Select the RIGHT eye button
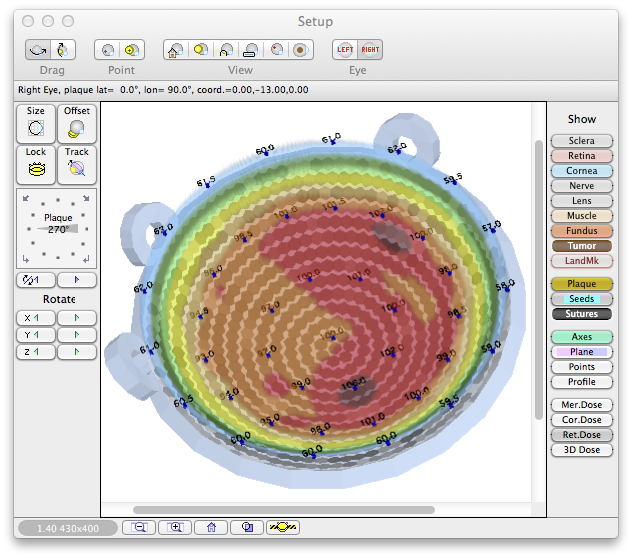Image resolution: width=632 pixels, height=558 pixels. click(x=370, y=49)
